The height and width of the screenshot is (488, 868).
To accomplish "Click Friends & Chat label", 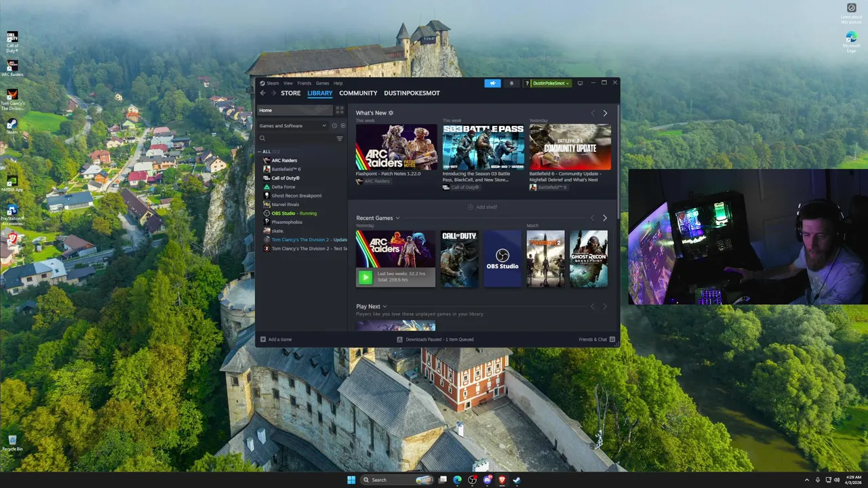I will click(x=593, y=340).
